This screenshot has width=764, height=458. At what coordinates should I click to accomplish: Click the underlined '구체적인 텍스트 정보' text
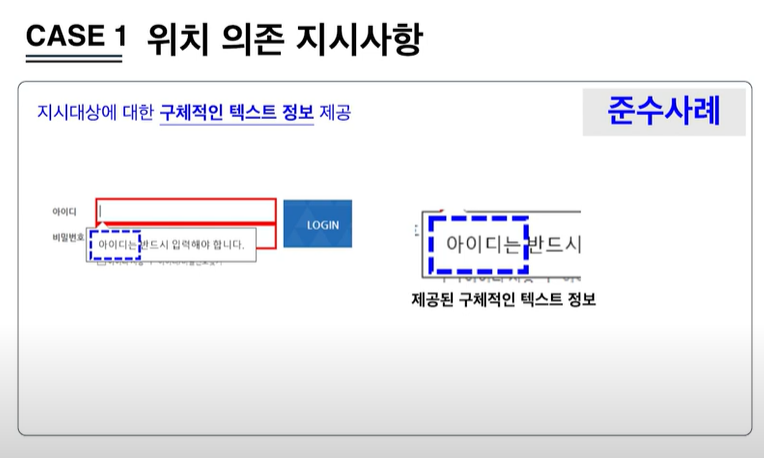click(x=237, y=113)
